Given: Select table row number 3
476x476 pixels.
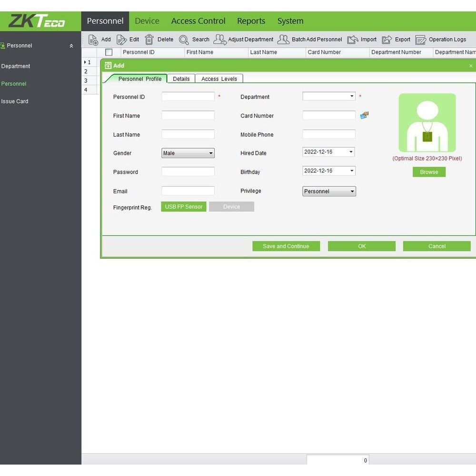Looking at the screenshot, I should [89, 80].
